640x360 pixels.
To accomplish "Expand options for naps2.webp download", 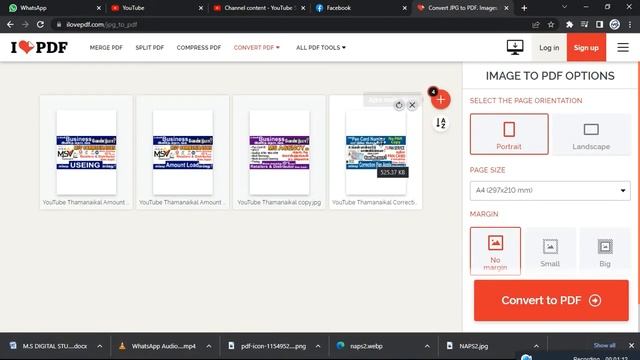I will (427, 346).
